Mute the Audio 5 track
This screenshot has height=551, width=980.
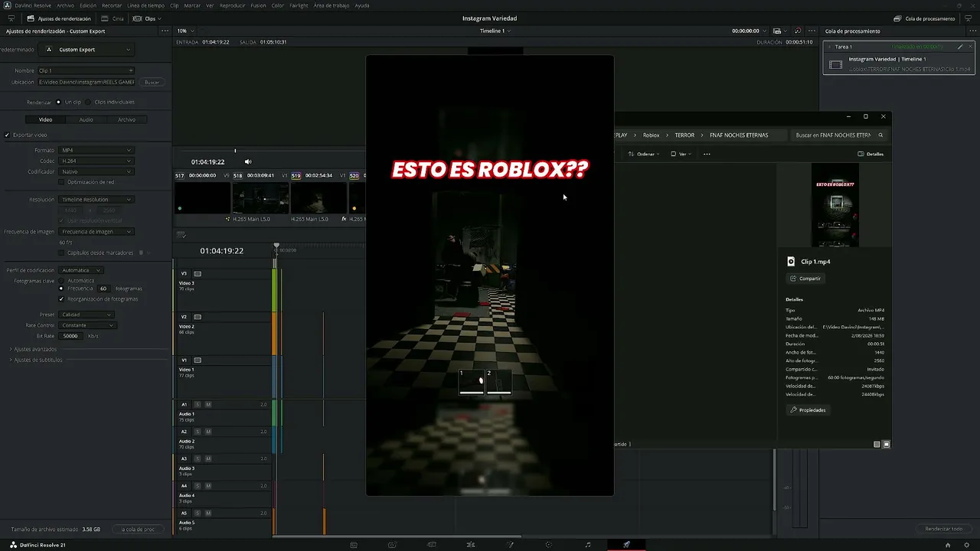point(207,513)
